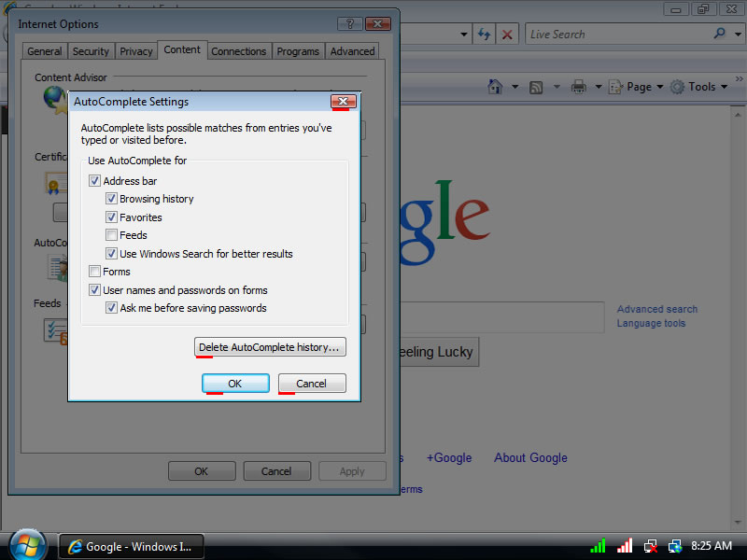The height and width of the screenshot is (560, 747).
Task: Uncheck Ask me before saving passwords
Action: pyautogui.click(x=112, y=308)
